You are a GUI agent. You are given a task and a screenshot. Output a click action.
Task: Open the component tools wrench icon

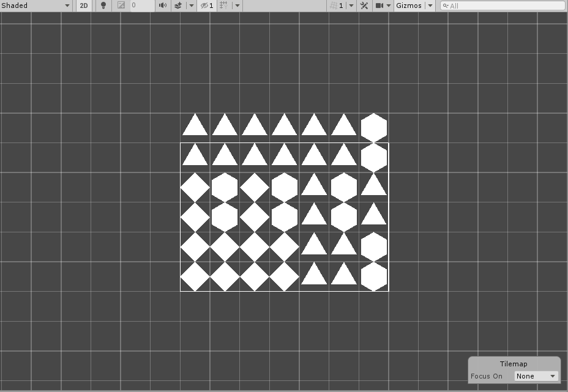click(x=364, y=6)
